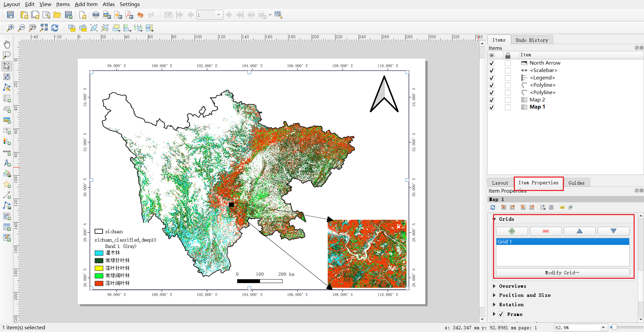This screenshot has height=332, width=644.
Task: Open the print layout dialog
Action: 96,15
